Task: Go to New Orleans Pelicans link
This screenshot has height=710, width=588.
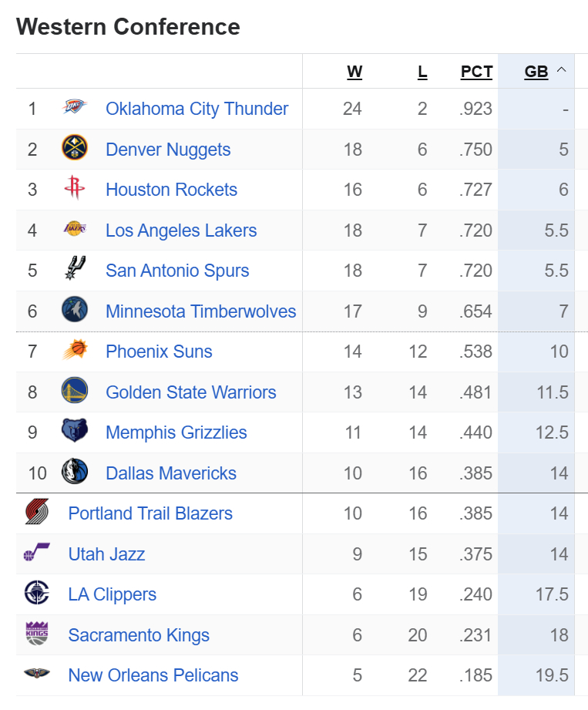Action: click(153, 675)
